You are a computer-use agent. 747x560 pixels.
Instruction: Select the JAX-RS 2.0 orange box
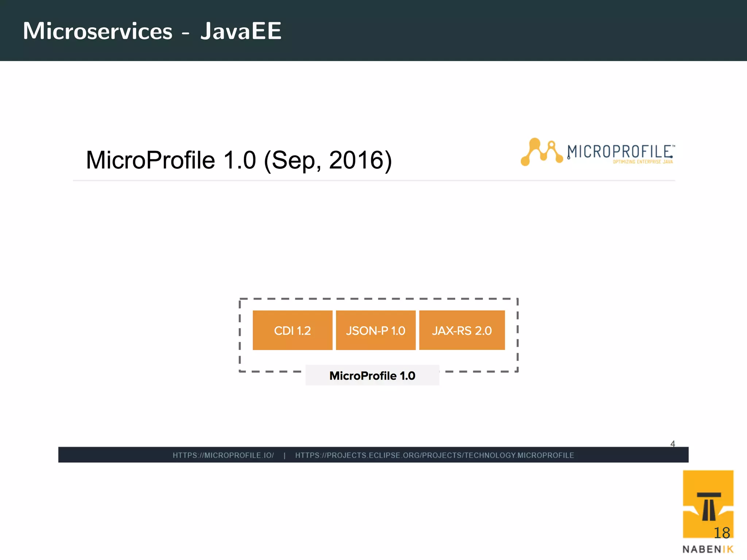(x=461, y=330)
